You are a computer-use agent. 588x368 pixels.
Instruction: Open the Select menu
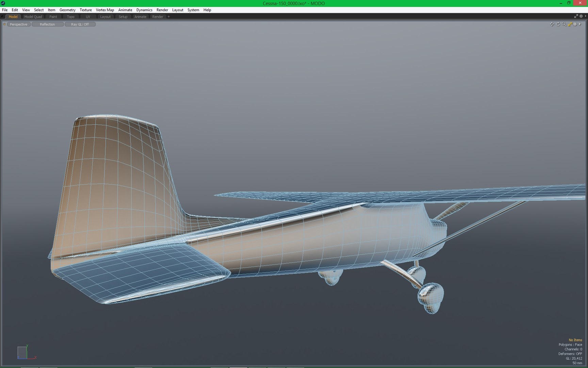(39, 10)
